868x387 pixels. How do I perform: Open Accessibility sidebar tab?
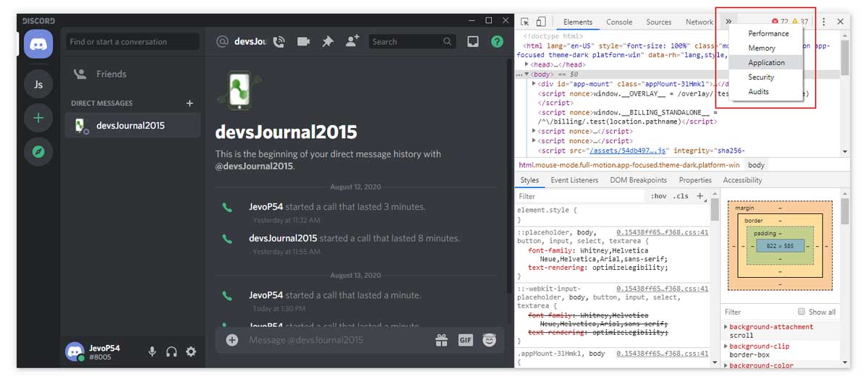tap(742, 180)
